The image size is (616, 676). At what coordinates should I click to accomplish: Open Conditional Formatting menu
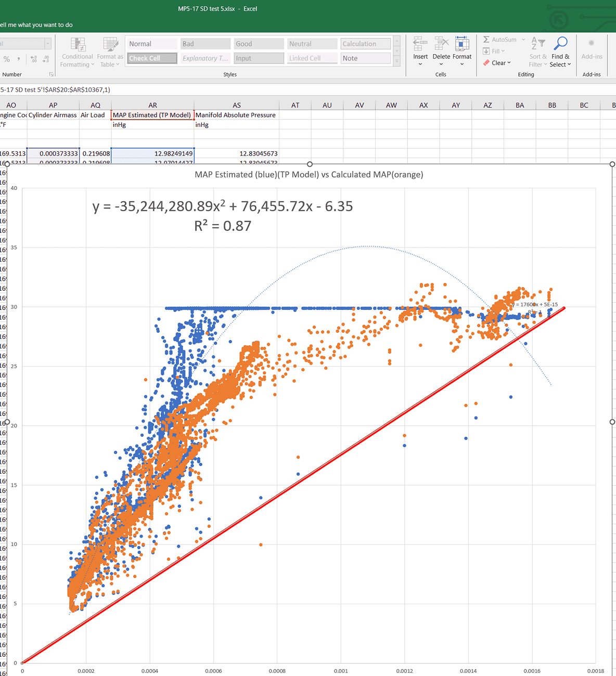click(x=77, y=53)
